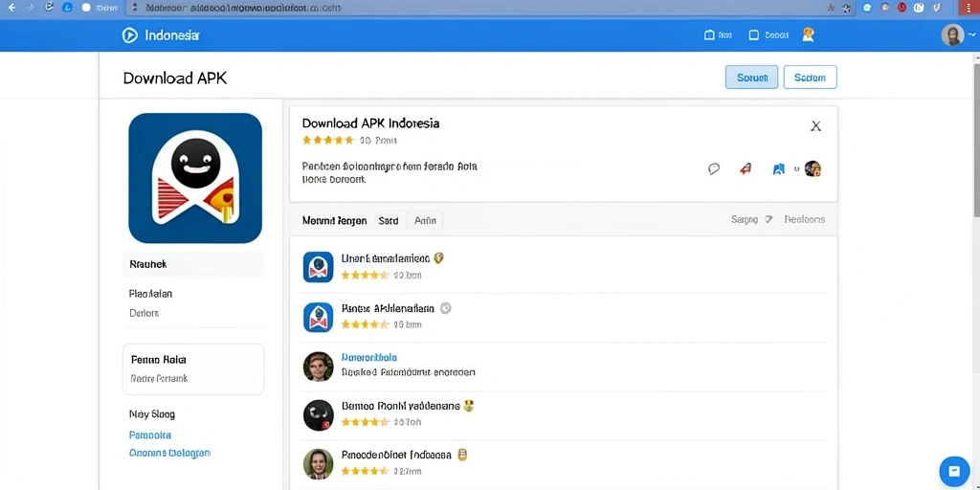Open the floating blue chat button
The image size is (980, 490).
click(x=954, y=471)
